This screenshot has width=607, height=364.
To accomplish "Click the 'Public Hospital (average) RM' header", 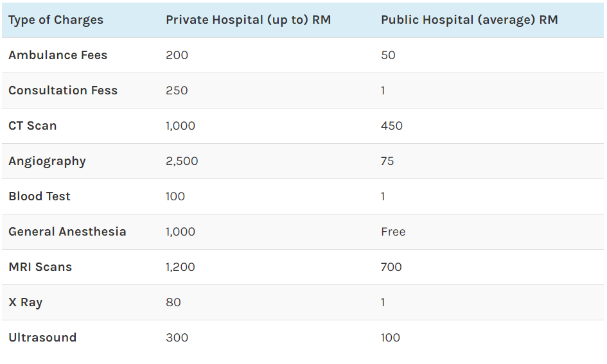I will [x=469, y=20].
